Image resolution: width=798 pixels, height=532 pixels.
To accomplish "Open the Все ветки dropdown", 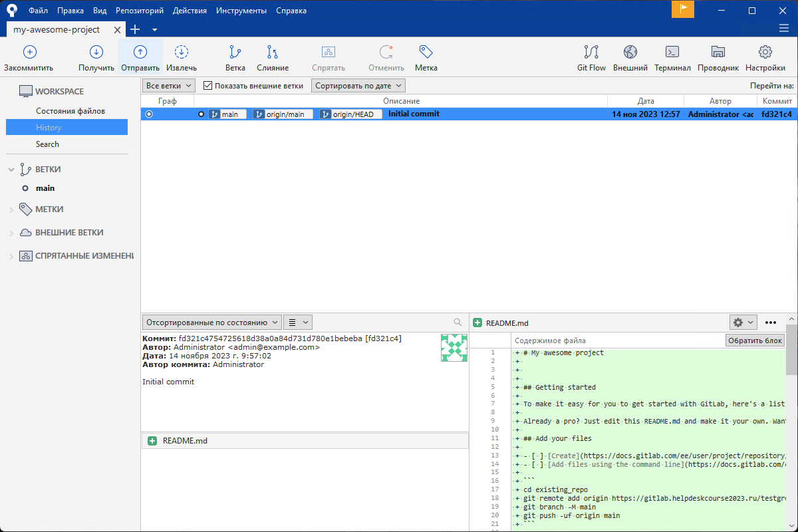I will coord(168,86).
